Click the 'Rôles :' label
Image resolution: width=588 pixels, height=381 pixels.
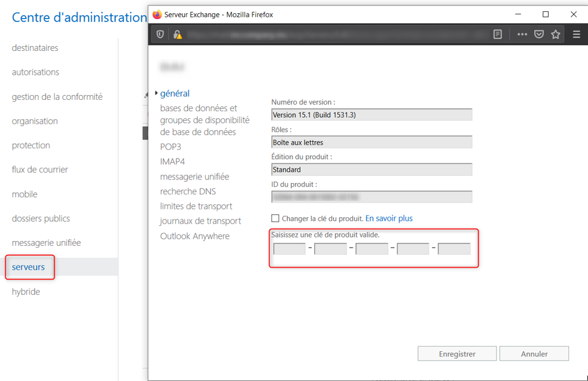[x=282, y=129]
